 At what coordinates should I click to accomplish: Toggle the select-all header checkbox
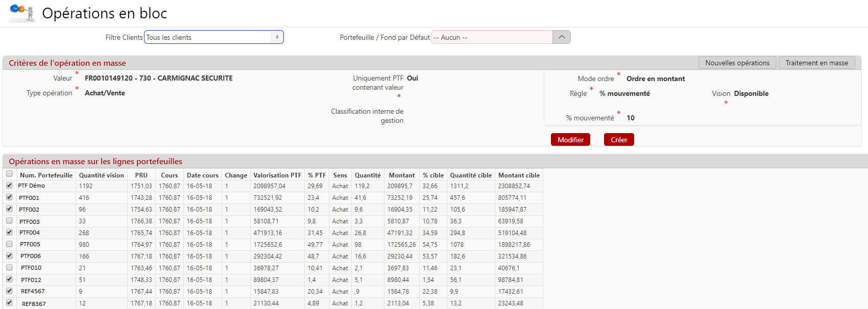(x=9, y=174)
